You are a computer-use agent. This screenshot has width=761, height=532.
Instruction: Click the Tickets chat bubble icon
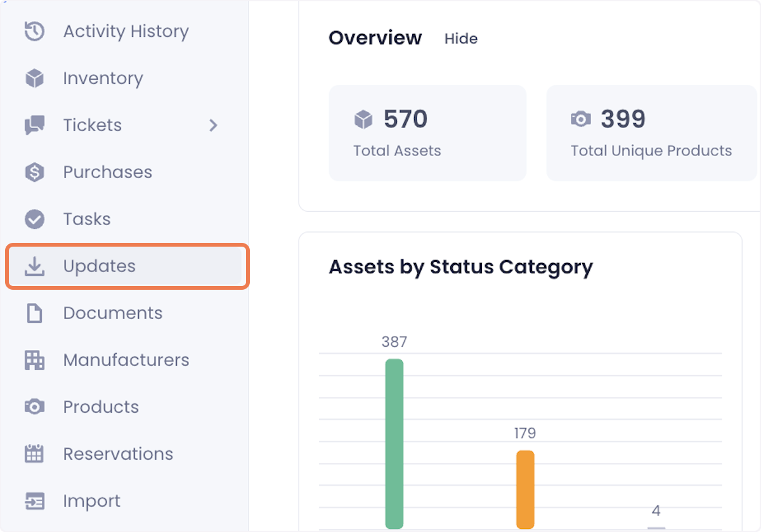tap(34, 126)
